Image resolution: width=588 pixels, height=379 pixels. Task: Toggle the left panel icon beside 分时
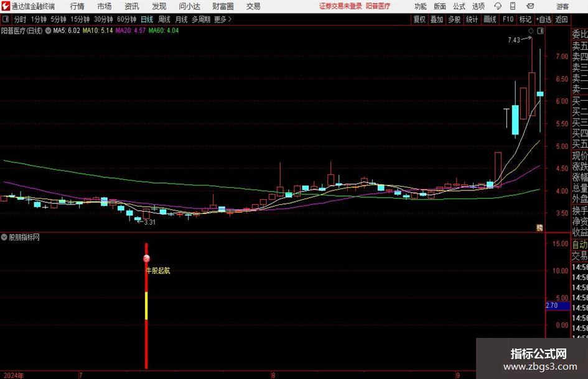click(6, 19)
